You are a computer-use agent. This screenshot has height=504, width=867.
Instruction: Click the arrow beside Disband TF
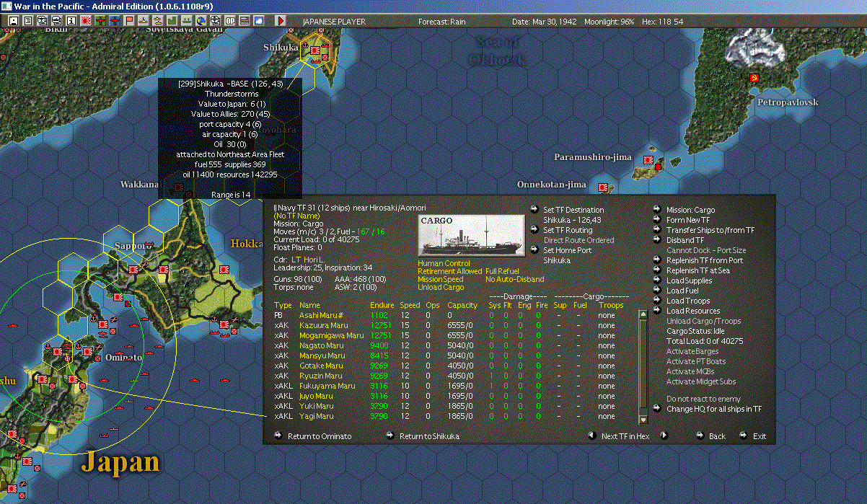pyautogui.click(x=657, y=240)
